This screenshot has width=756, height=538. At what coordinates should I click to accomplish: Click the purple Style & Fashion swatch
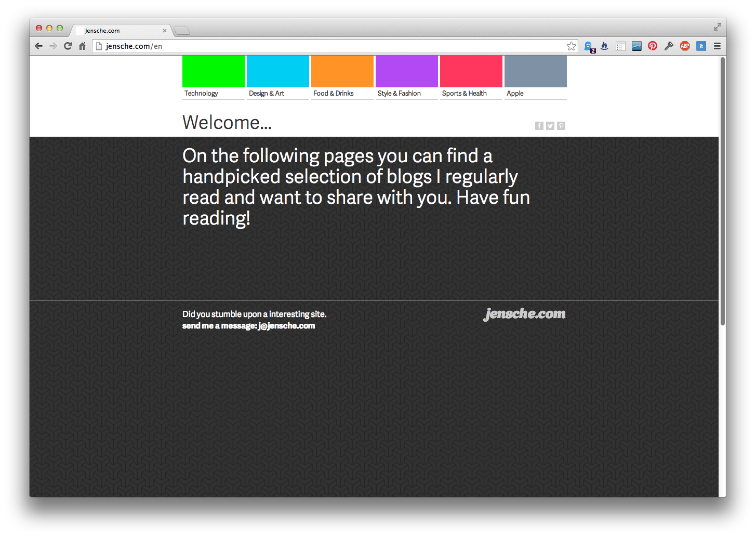[x=406, y=72]
